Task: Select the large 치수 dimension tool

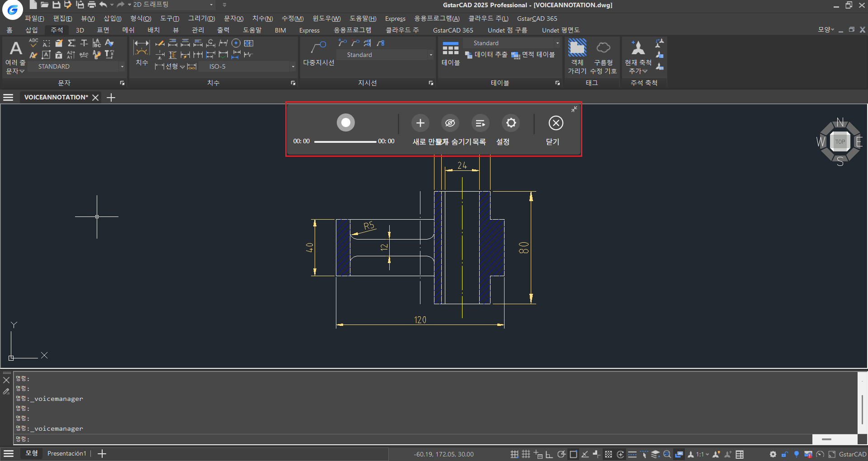Action: click(142, 52)
